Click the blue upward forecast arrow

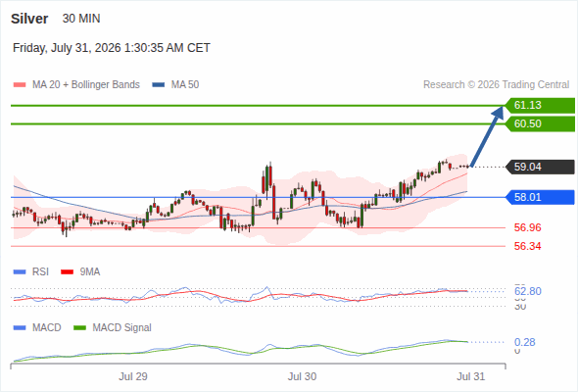click(x=487, y=136)
